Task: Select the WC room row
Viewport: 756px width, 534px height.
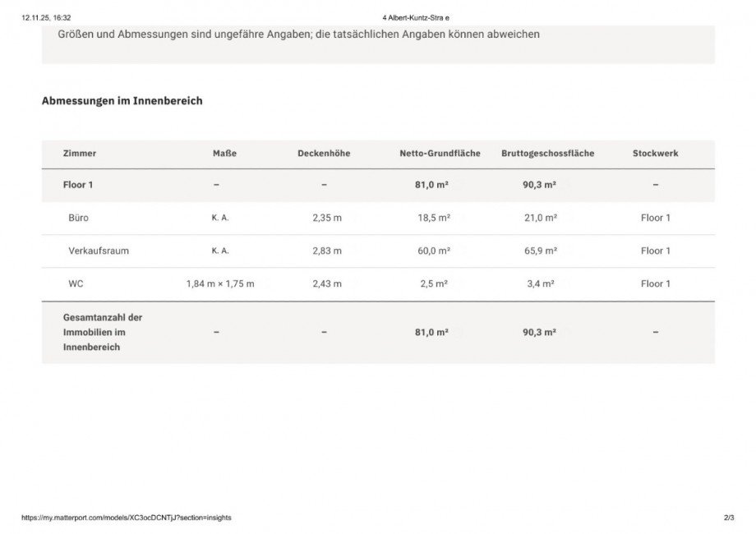Action: [378, 284]
